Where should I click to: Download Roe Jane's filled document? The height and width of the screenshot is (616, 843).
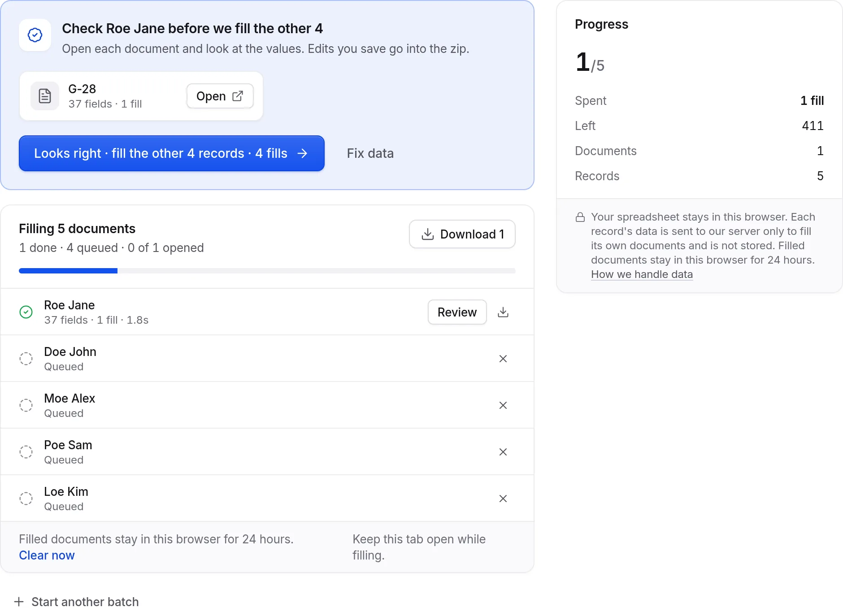503,312
